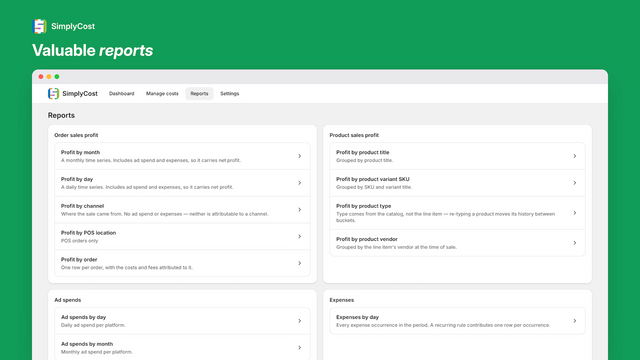Image resolution: width=640 pixels, height=360 pixels.
Task: Click chevron on Profit by product type row
Action: click(575, 213)
